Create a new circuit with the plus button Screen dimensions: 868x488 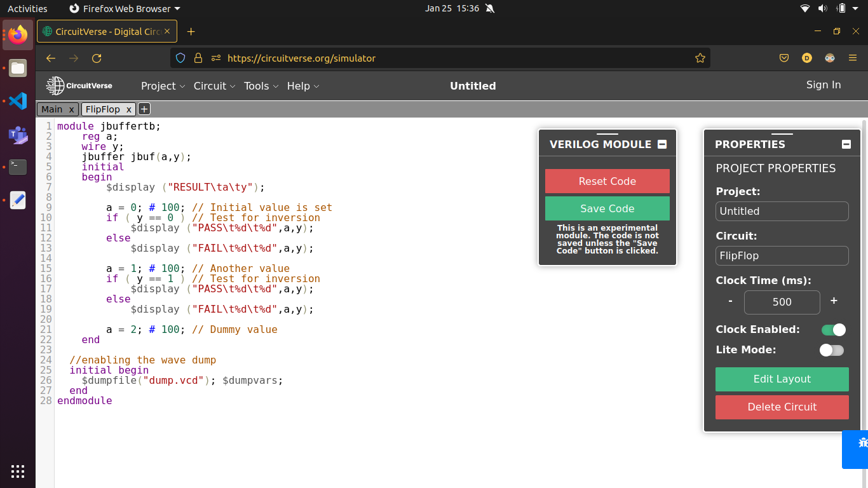point(144,108)
